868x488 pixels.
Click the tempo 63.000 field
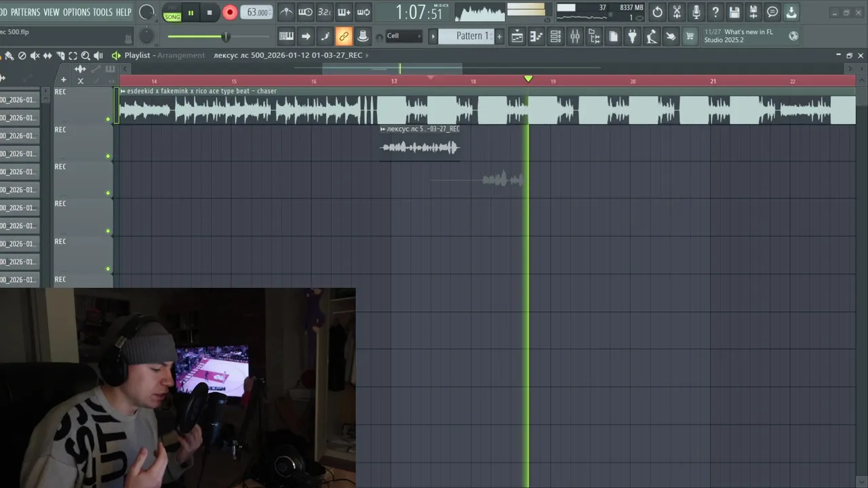[x=257, y=12]
